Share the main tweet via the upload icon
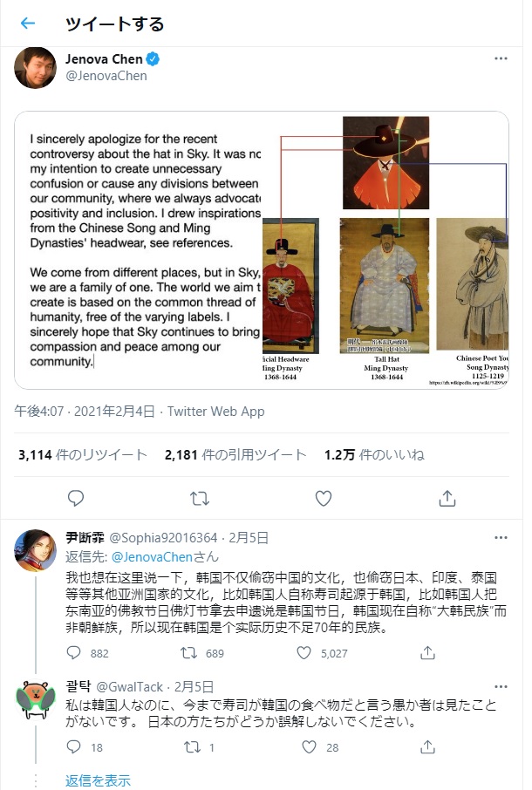The height and width of the screenshot is (790, 532). 447,498
